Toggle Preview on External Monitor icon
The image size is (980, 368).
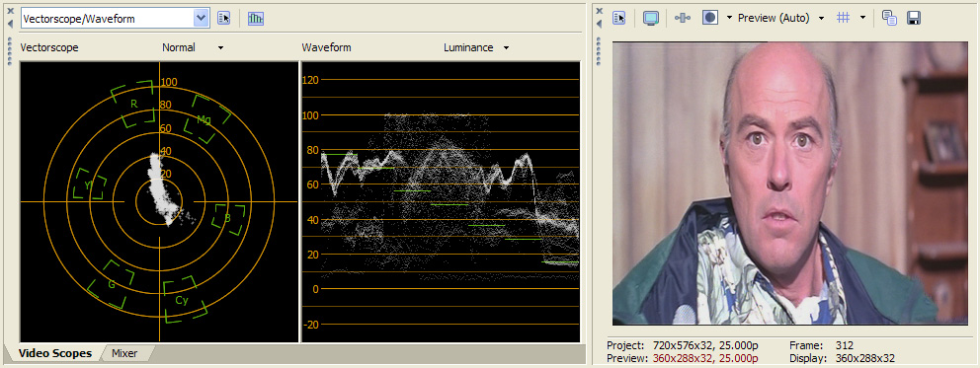651,18
